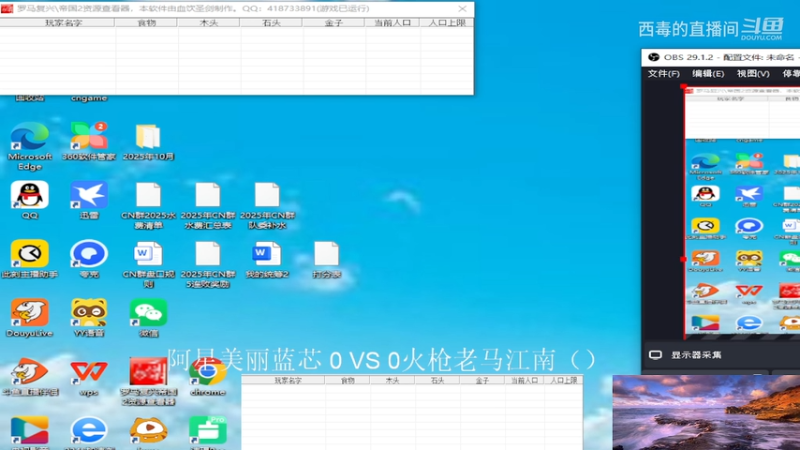Launch the 微信 WeChat shortcut
The width and height of the screenshot is (800, 450).
pyautogui.click(x=148, y=318)
